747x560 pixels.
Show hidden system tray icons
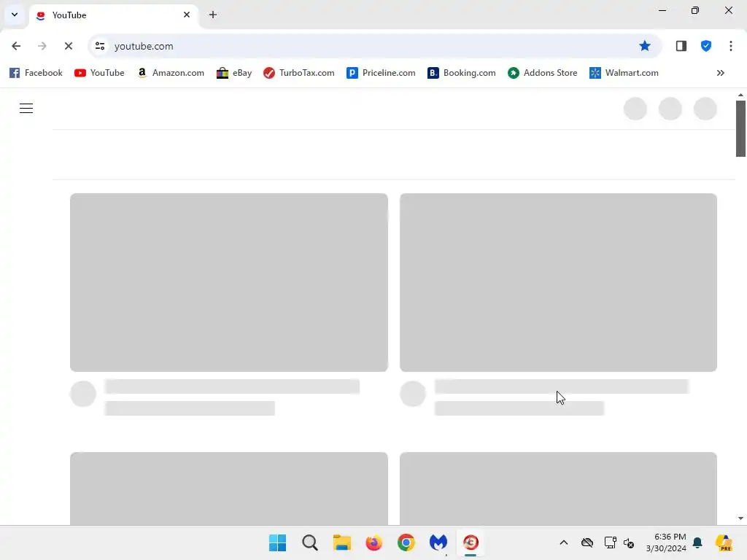564,542
